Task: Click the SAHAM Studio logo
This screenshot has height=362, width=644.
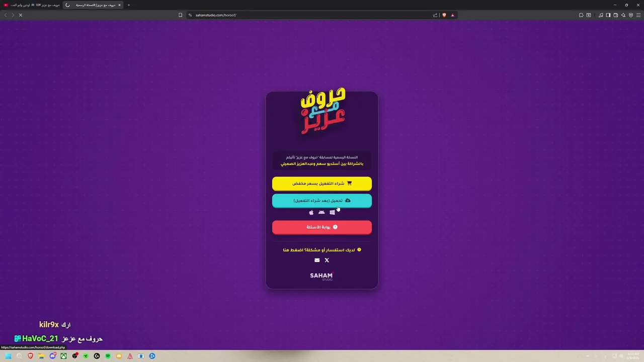Action: point(321,276)
